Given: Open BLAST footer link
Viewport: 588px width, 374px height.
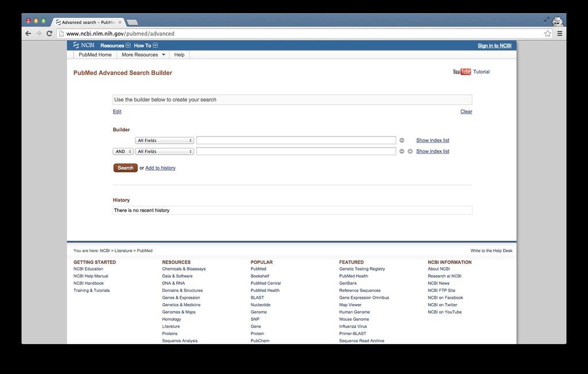Looking at the screenshot, I should (257, 298).
